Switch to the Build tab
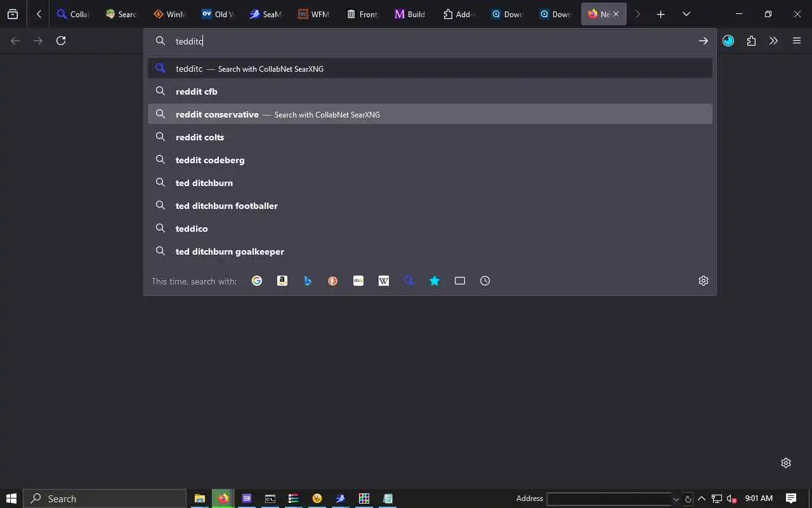812x508 pixels. (x=411, y=14)
